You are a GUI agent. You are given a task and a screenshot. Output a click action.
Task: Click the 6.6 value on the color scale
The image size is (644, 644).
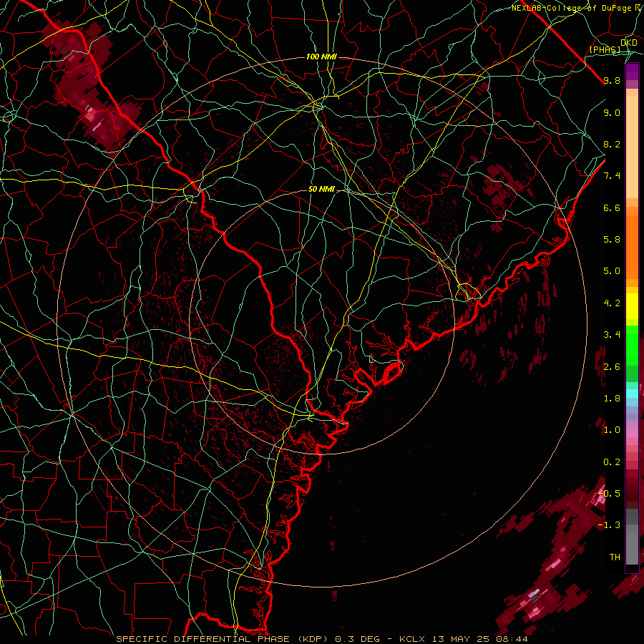pos(612,208)
